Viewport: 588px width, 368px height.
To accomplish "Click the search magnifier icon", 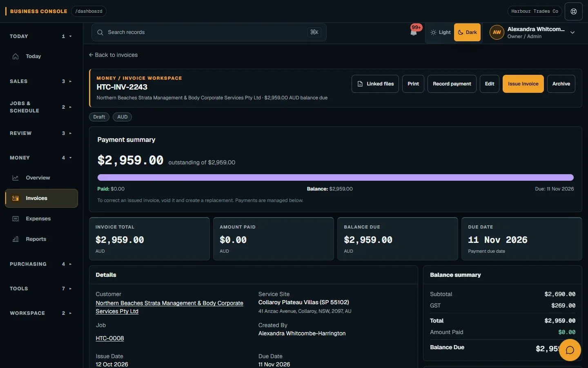I will tap(100, 32).
